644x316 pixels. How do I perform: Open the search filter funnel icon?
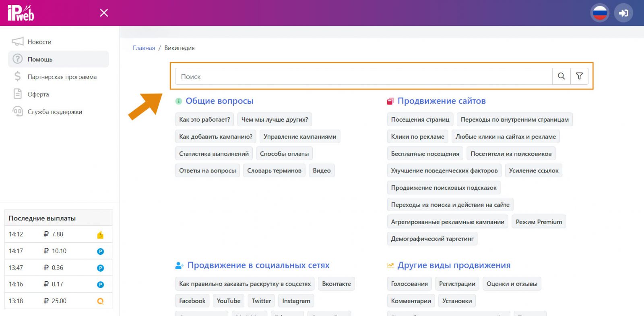(x=579, y=76)
